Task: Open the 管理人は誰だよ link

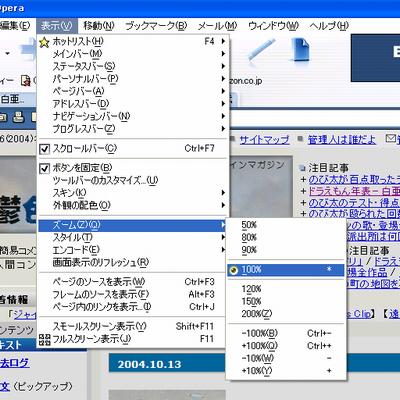Action: click(342, 139)
